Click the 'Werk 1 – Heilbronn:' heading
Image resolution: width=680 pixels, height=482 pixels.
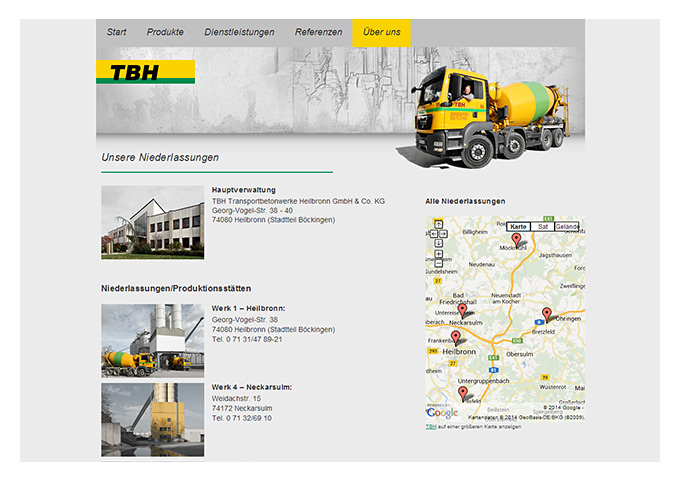click(248, 308)
